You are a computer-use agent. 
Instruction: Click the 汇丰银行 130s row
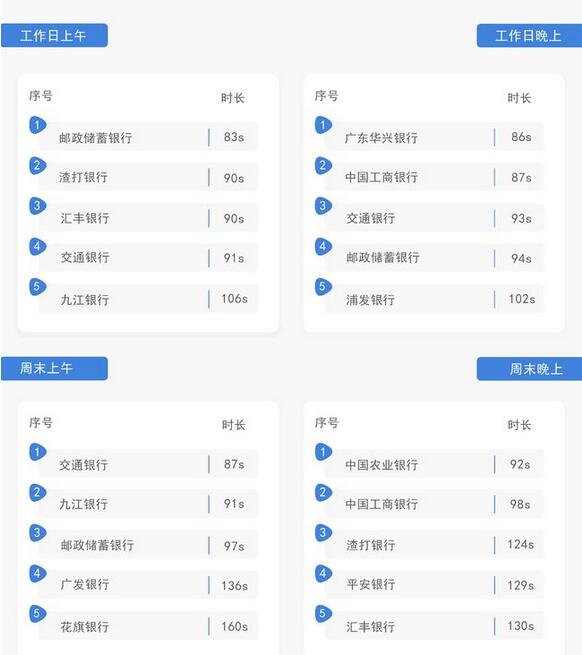(x=435, y=626)
